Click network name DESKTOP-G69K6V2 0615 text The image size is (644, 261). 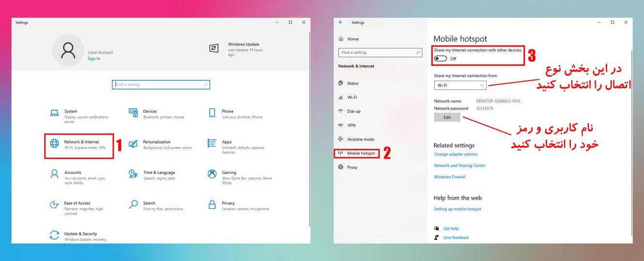point(498,101)
